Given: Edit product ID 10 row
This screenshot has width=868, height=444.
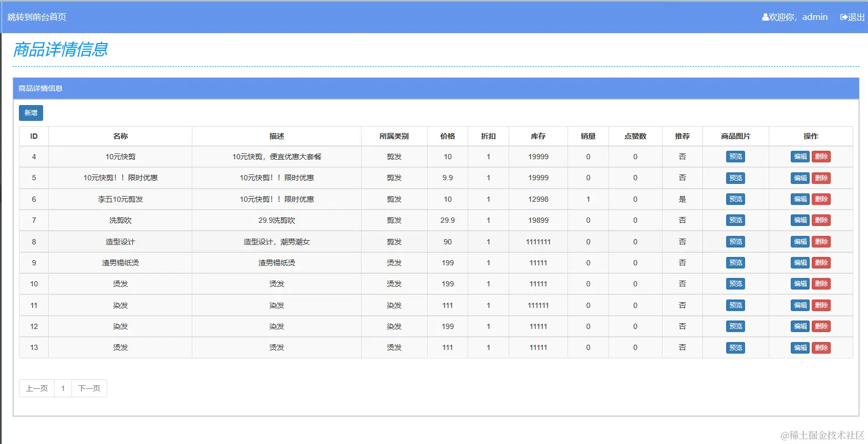Looking at the screenshot, I should click(800, 284).
